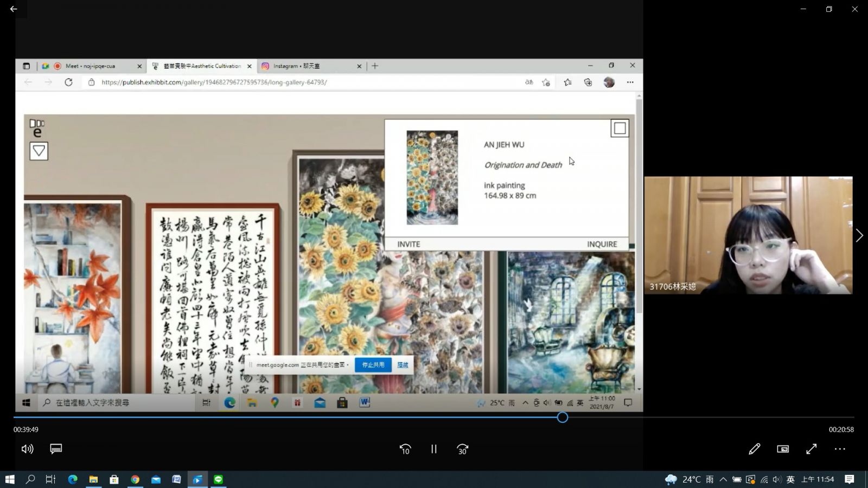Screen dimensions: 868x488
Task: Toggle the square expand button in artwork panel
Action: click(620, 129)
